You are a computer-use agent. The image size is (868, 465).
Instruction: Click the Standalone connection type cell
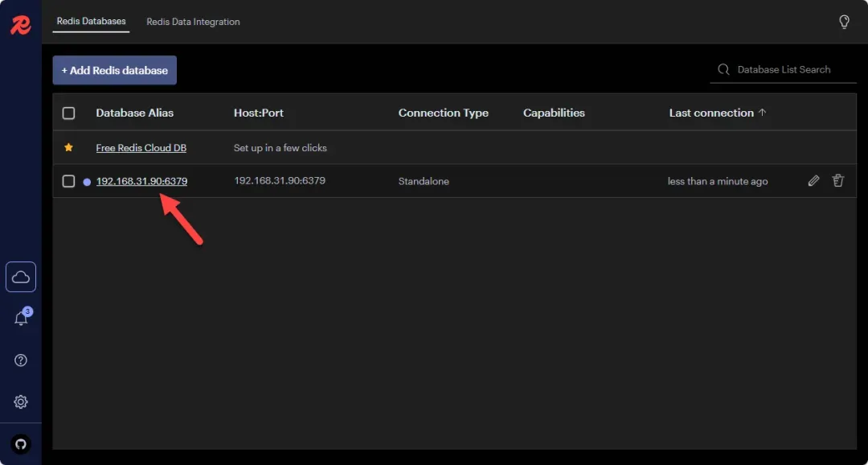[424, 181]
